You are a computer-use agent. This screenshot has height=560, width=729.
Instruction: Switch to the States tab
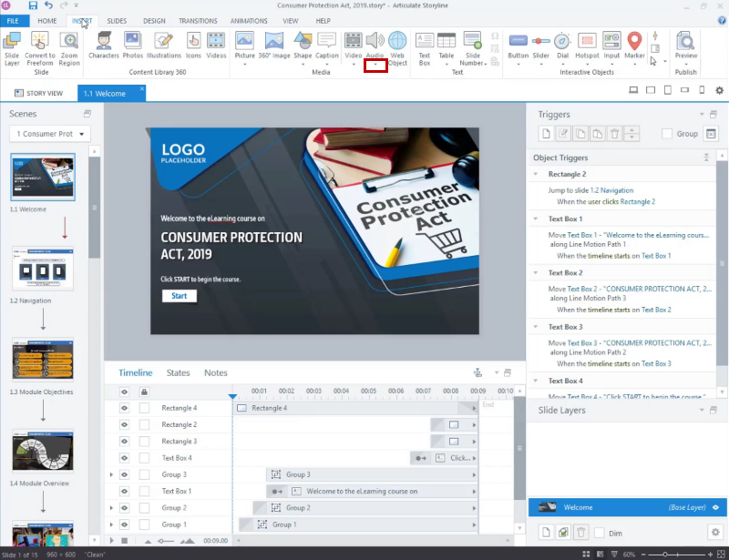178,372
